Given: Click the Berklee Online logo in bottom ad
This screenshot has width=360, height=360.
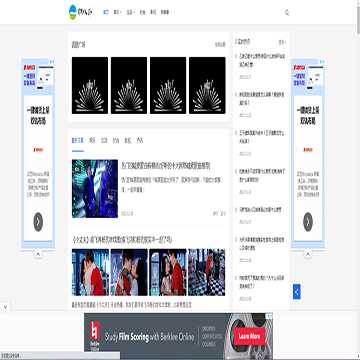Looking at the screenshot, I should coord(94,337).
